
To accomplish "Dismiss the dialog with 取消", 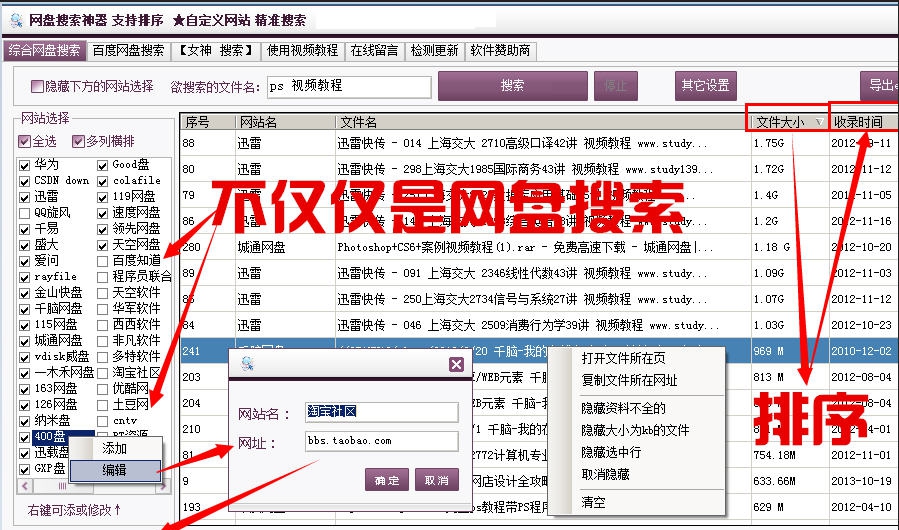I will pos(436,480).
